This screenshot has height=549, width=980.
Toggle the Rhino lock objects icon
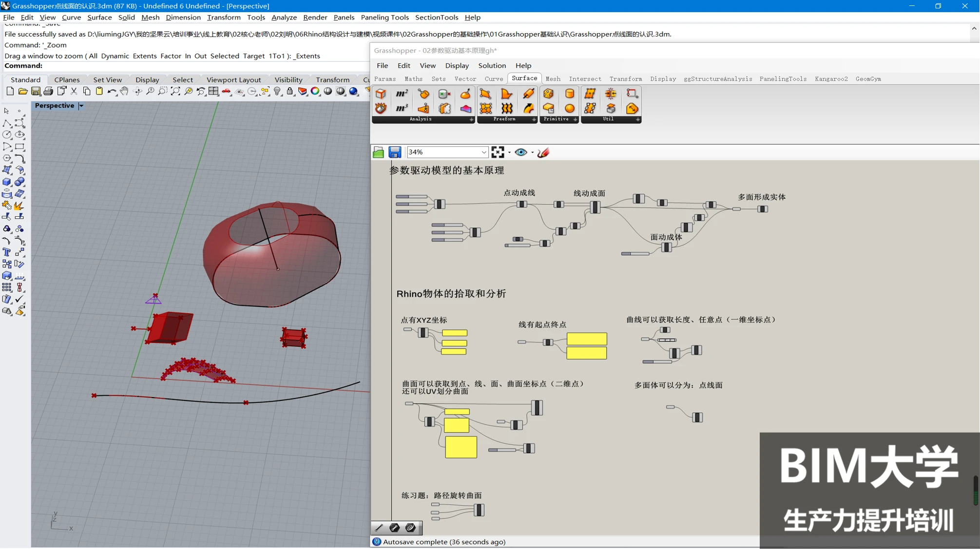290,91
